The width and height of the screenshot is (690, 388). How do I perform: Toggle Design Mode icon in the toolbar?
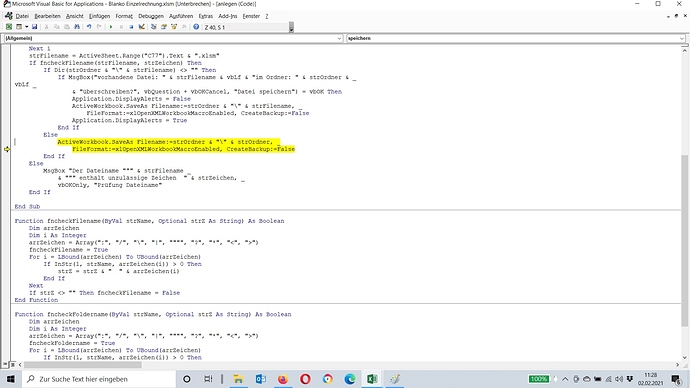click(142, 27)
